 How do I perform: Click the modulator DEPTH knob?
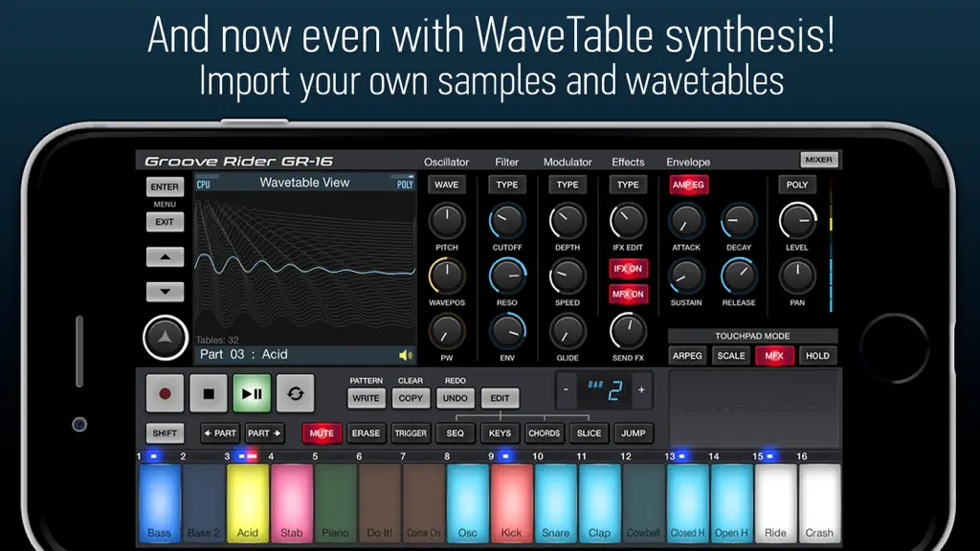pyautogui.click(x=568, y=221)
